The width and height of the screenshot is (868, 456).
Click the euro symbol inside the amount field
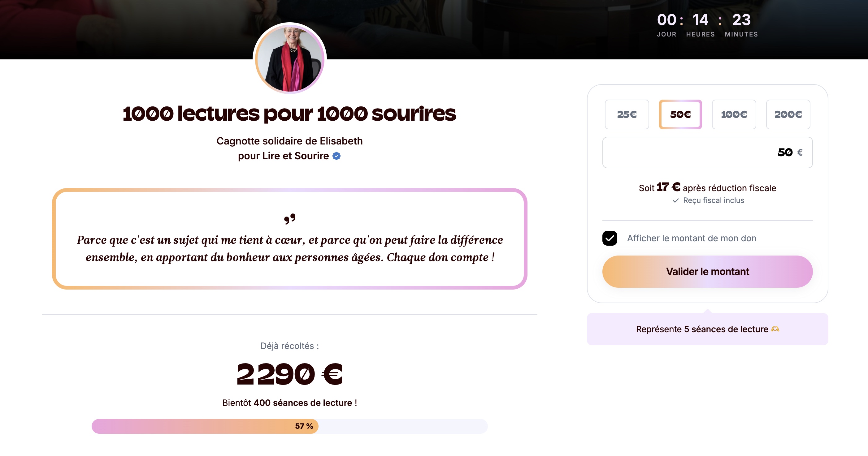800,153
